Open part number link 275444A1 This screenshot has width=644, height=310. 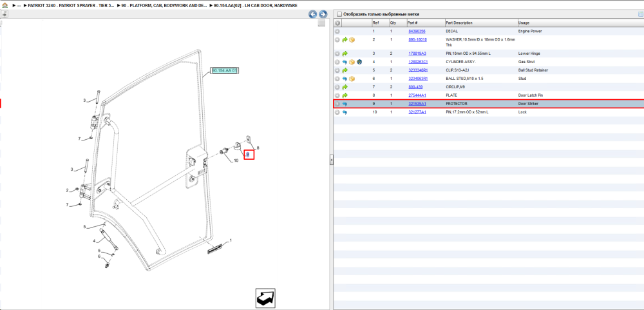tap(417, 95)
